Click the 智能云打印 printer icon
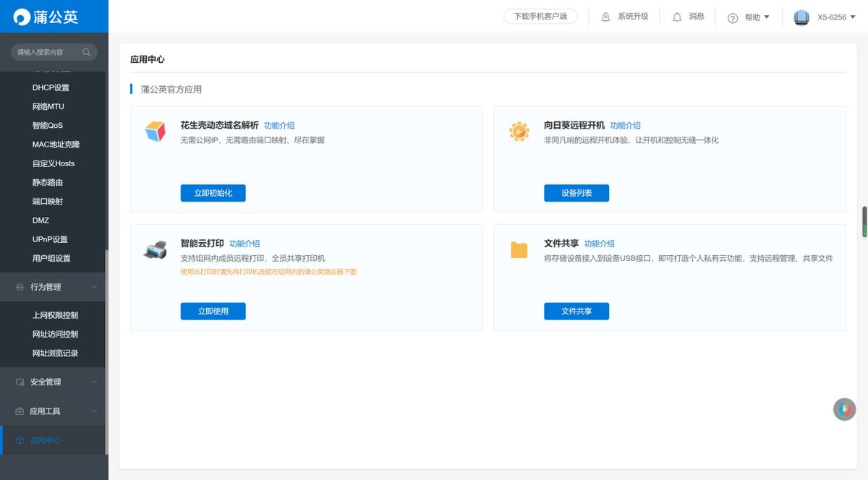 click(x=156, y=249)
